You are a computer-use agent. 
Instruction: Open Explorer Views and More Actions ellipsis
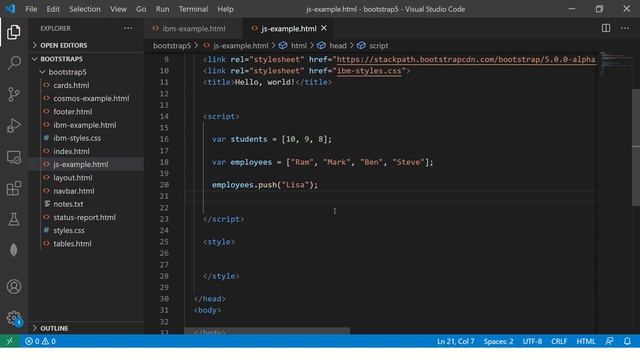click(128, 28)
